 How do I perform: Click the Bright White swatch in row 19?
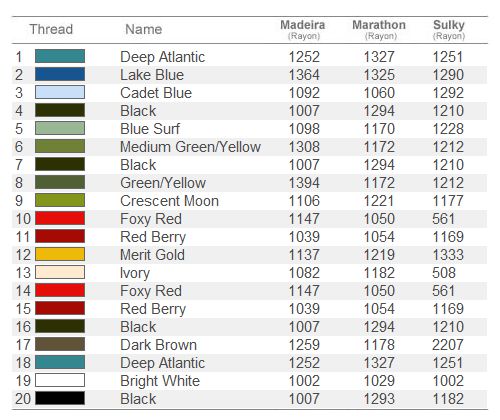tap(60, 380)
